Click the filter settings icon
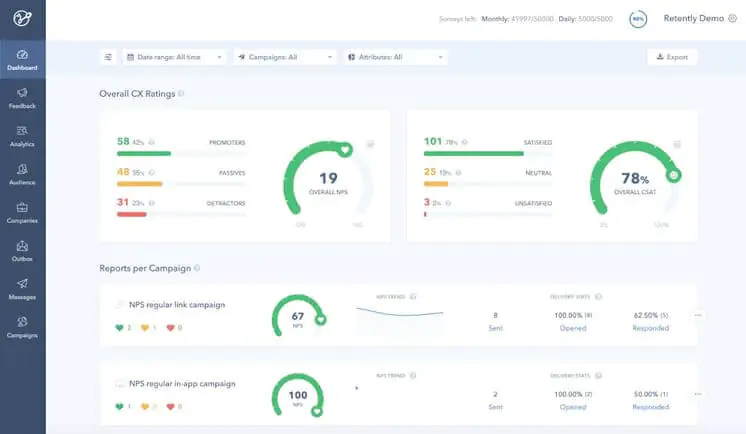This screenshot has width=746, height=434. [x=108, y=57]
